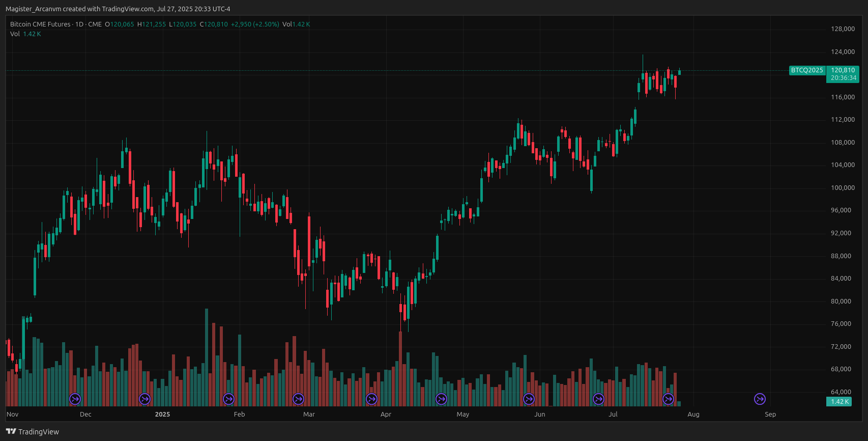Click the 112,000 price axis label
This screenshot has width=868, height=441.
tap(843, 120)
